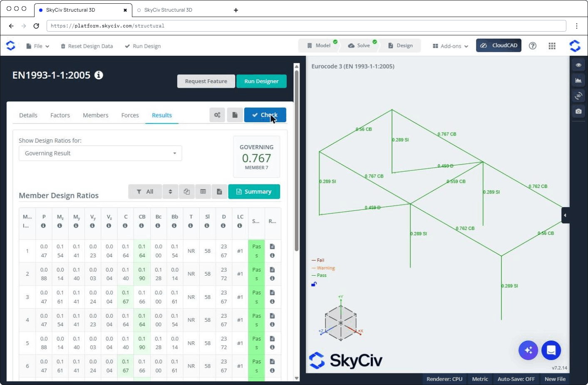Viewport: 588px width, 385px height.
Task: Switch to the Details tab
Action: pos(28,115)
